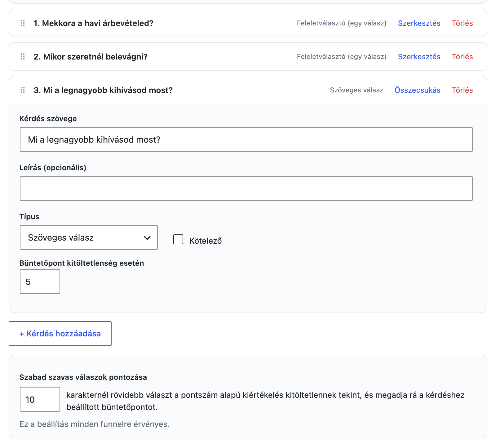Click the Kötelező label text
The width and height of the screenshot is (496, 448).
pos(206,241)
